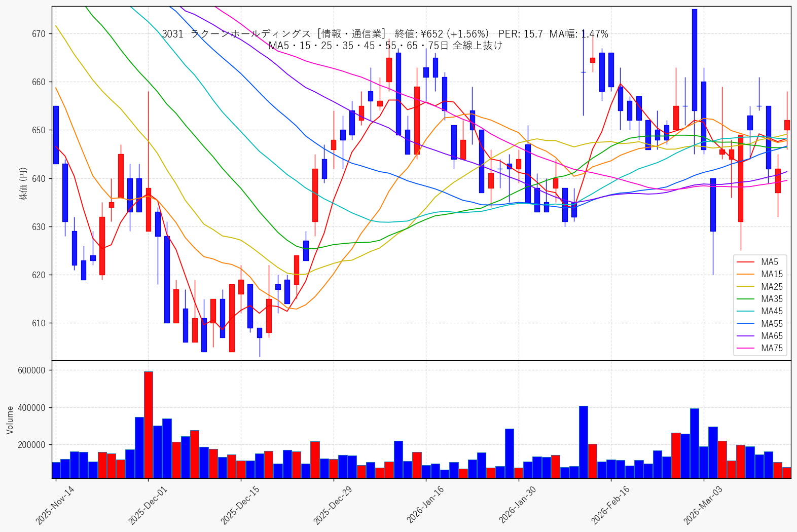Click the tallest red volume bar near 600000
797x532 pixels.
point(148,425)
